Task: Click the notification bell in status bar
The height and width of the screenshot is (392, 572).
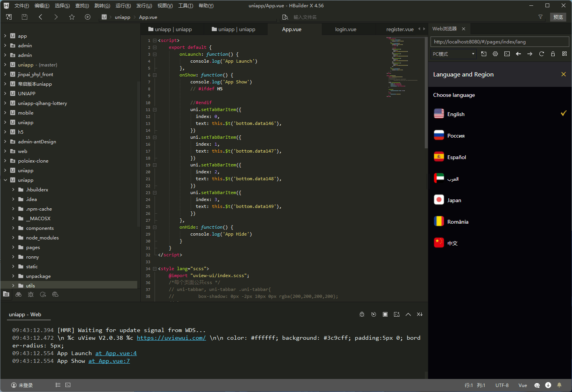Action: [559, 385]
